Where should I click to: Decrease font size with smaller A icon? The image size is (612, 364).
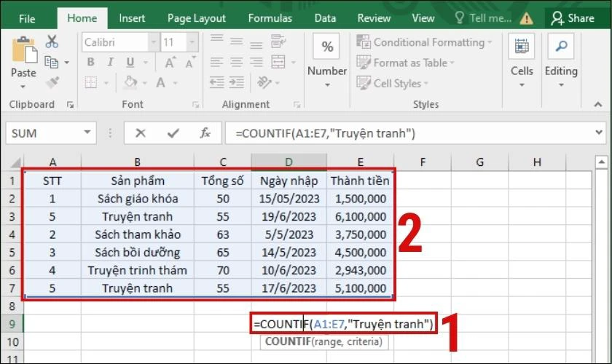click(x=190, y=62)
